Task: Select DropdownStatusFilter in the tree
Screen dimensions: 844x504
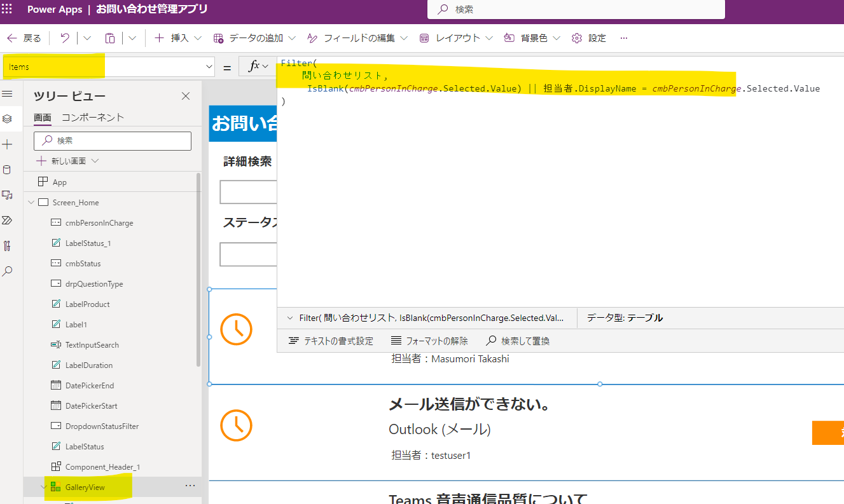Action: click(x=102, y=426)
